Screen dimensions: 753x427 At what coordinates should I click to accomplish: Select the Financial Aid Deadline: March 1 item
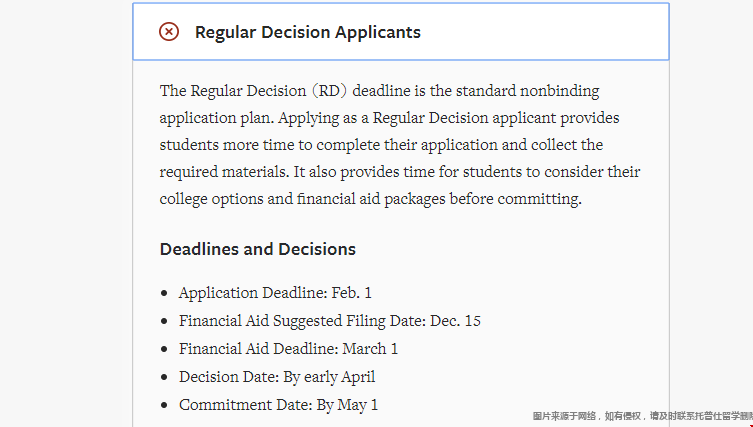288,349
